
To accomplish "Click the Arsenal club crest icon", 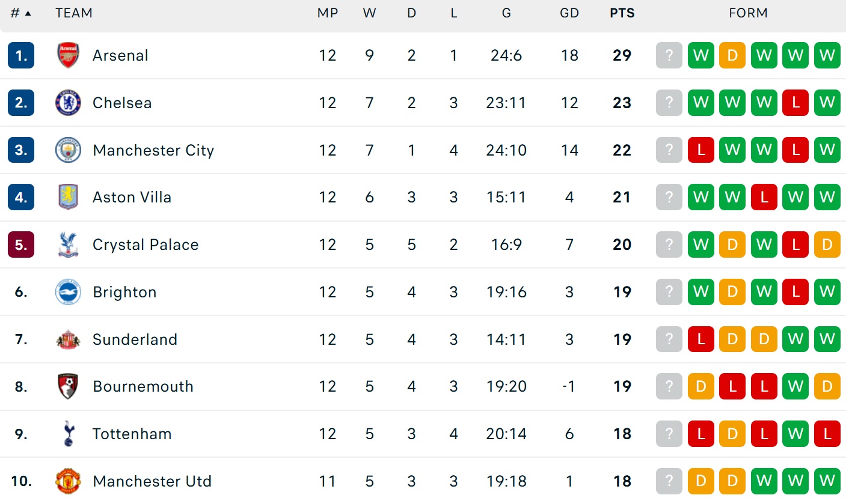I will pos(68,55).
